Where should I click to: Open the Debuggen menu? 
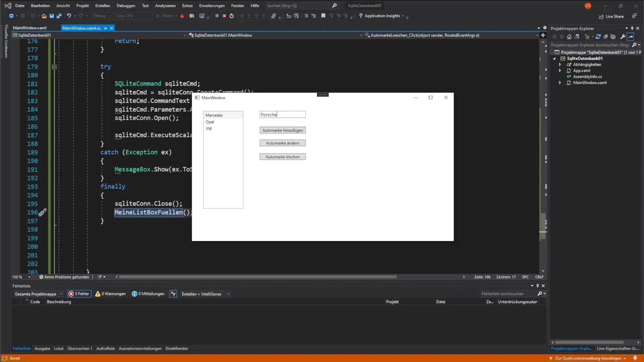pos(126,6)
